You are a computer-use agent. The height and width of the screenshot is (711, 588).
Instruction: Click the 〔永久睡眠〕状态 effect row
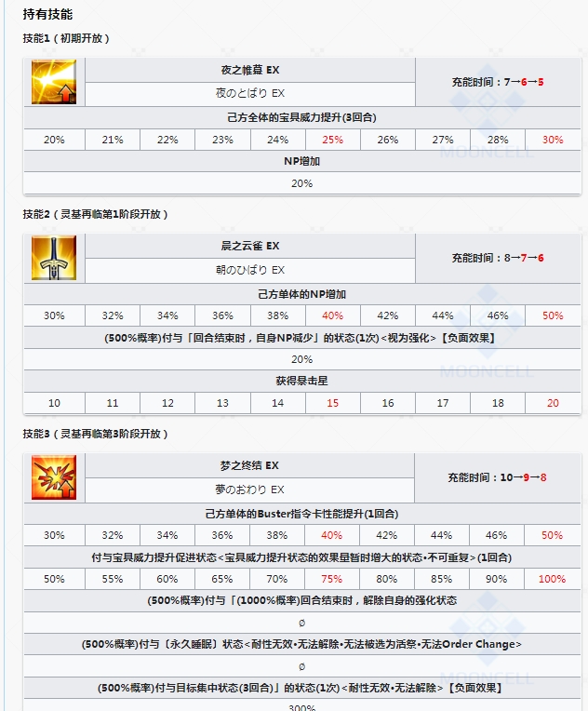pos(302,644)
